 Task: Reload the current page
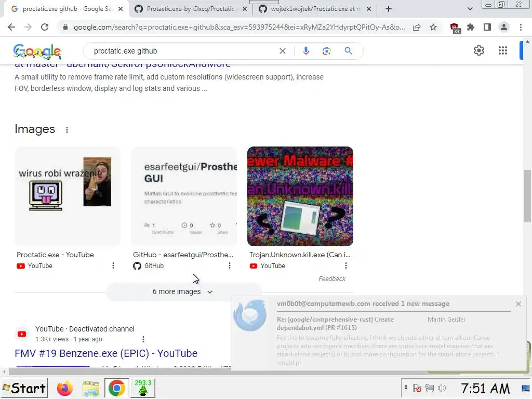(45, 27)
